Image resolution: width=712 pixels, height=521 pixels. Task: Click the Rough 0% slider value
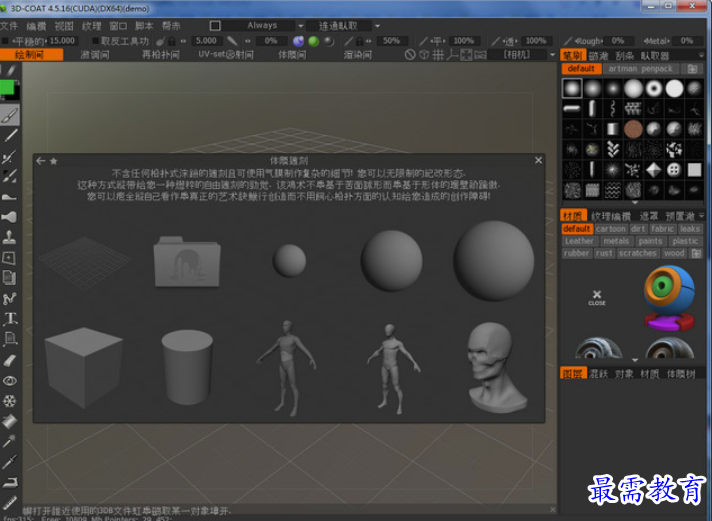point(618,41)
